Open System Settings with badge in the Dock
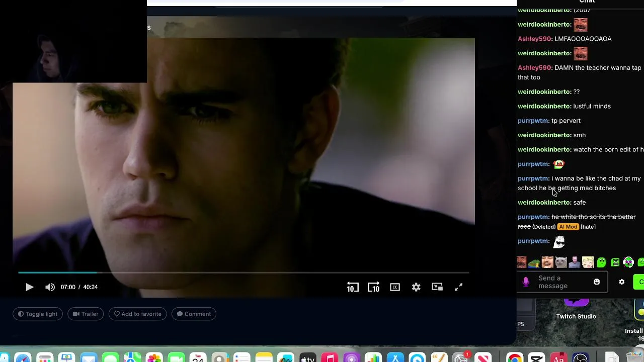 pyautogui.click(x=461, y=357)
